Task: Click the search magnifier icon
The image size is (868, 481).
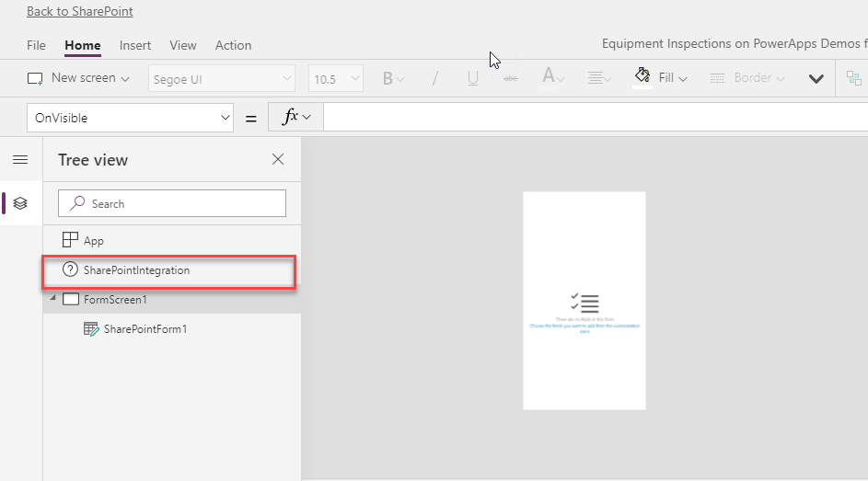Action: tap(77, 203)
